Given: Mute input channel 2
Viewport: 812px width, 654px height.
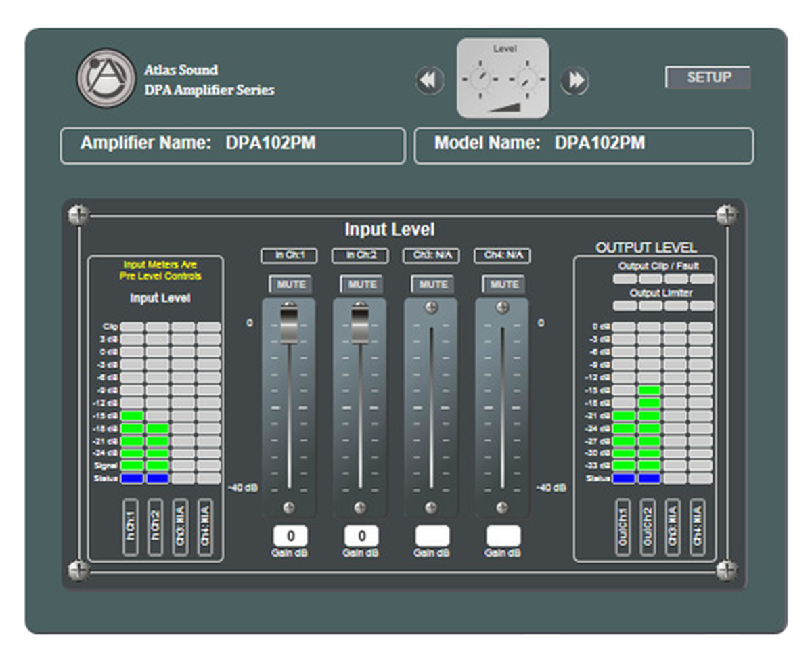Looking at the screenshot, I should [361, 284].
